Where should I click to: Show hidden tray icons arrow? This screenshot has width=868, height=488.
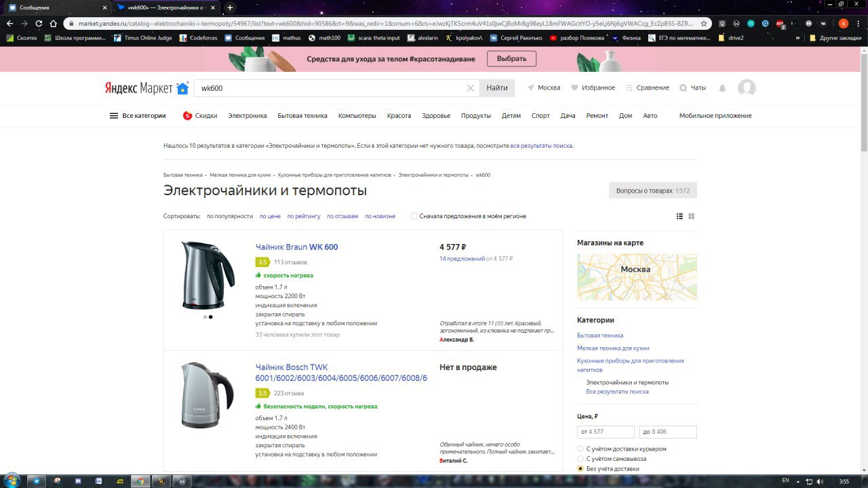tap(799, 481)
